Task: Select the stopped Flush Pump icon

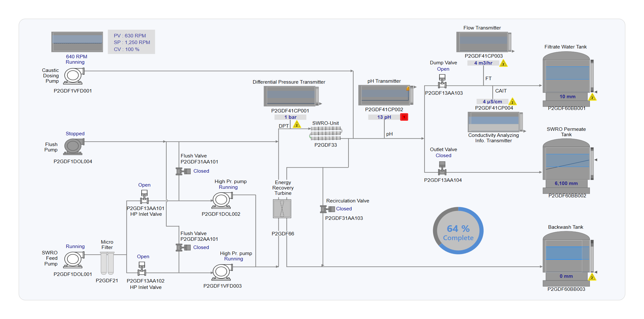Action: (x=73, y=146)
